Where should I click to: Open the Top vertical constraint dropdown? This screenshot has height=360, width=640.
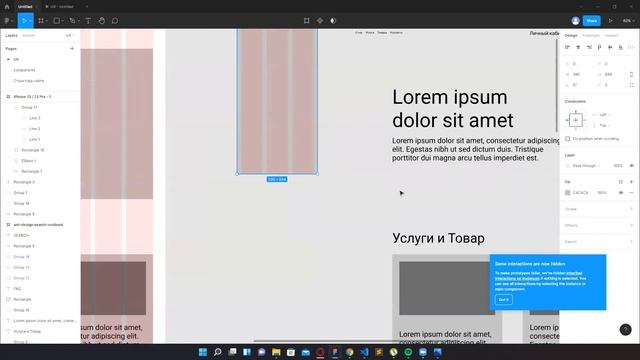(604, 125)
